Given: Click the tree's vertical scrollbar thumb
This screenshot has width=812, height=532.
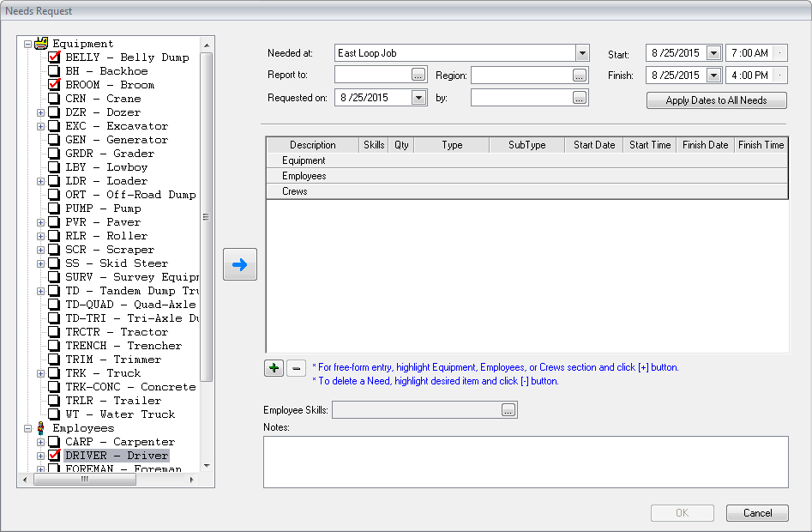Looking at the screenshot, I should [206, 216].
